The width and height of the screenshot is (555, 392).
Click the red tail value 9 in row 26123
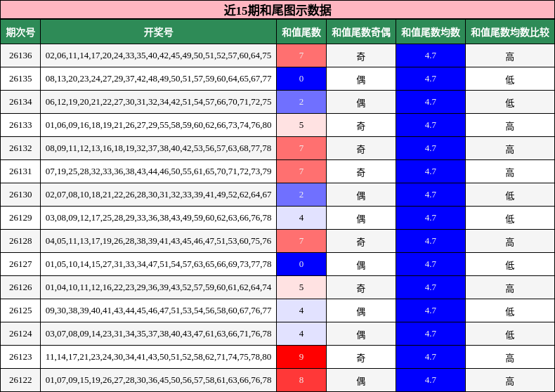click(x=301, y=357)
